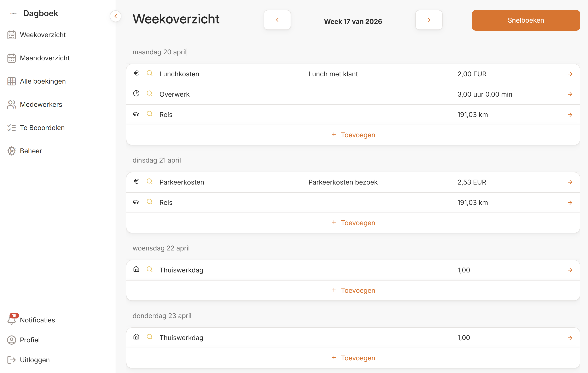Click the Medewerkers people icon
The image size is (588, 373).
(x=11, y=105)
